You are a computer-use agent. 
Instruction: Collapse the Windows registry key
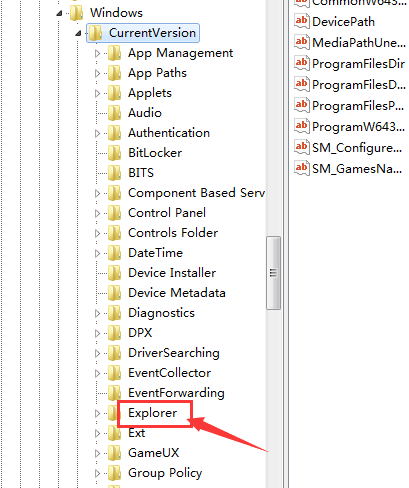pyautogui.click(x=59, y=13)
